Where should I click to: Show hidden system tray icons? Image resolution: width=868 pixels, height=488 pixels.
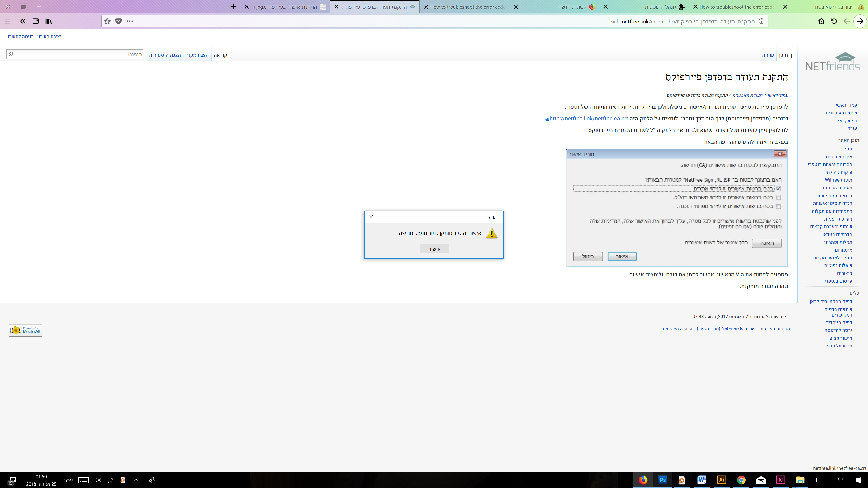(136, 480)
